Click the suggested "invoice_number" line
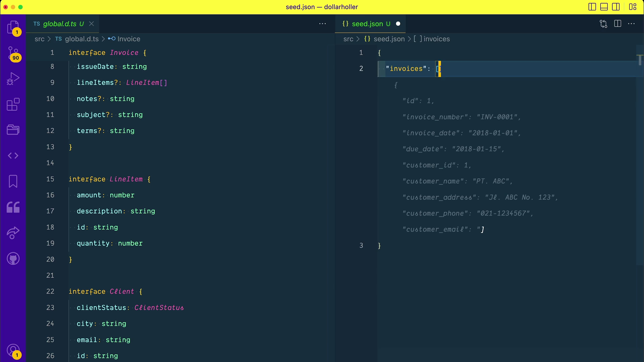The height and width of the screenshot is (362, 644). pyautogui.click(x=462, y=117)
